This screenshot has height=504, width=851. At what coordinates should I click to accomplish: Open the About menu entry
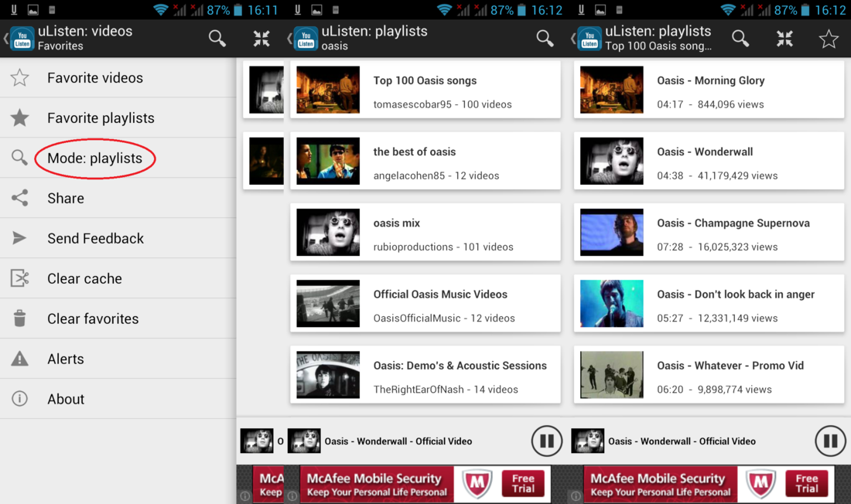coord(118,399)
